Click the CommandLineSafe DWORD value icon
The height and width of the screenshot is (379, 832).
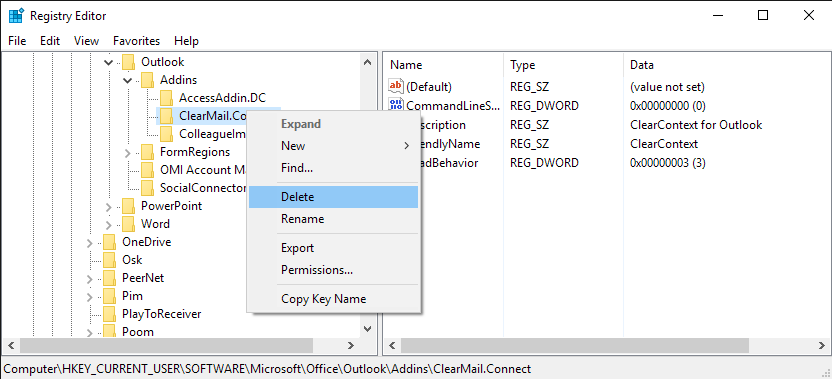pyautogui.click(x=396, y=105)
